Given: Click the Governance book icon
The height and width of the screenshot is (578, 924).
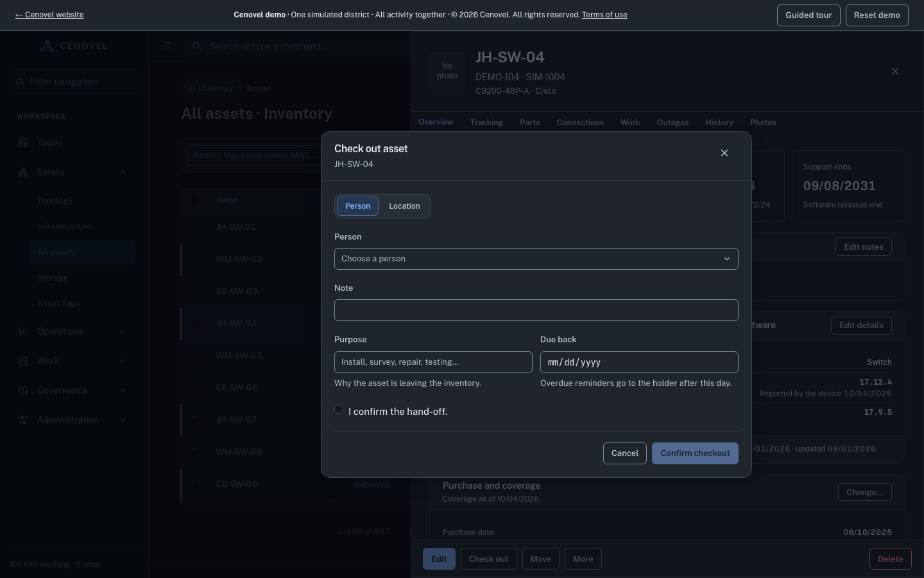Looking at the screenshot, I should pyautogui.click(x=23, y=390).
